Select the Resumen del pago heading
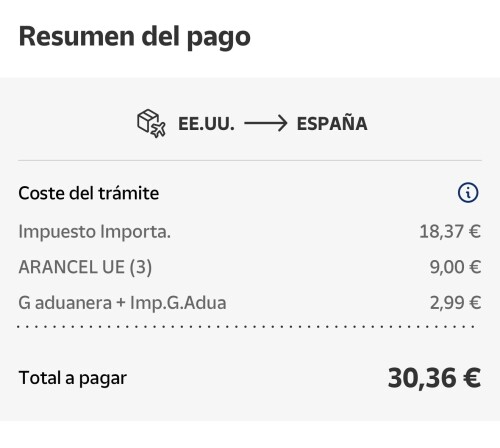The height and width of the screenshot is (448, 500). pyautogui.click(x=135, y=37)
